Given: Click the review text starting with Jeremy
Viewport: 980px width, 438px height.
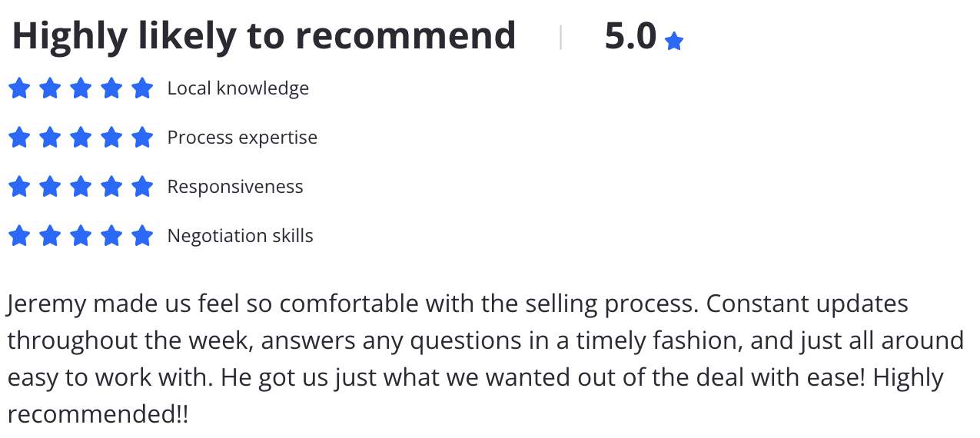Looking at the screenshot, I should point(486,359).
